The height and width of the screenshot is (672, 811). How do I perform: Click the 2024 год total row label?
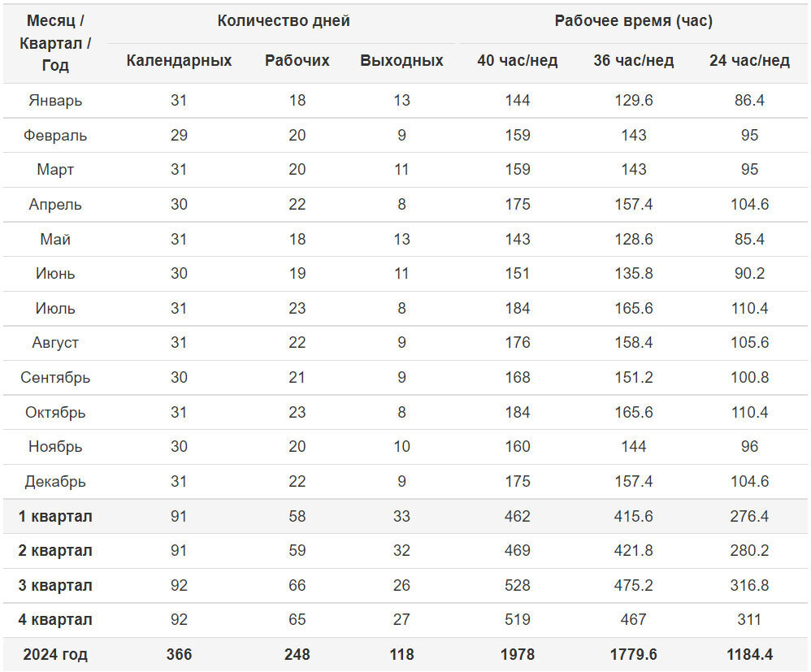pos(55,654)
